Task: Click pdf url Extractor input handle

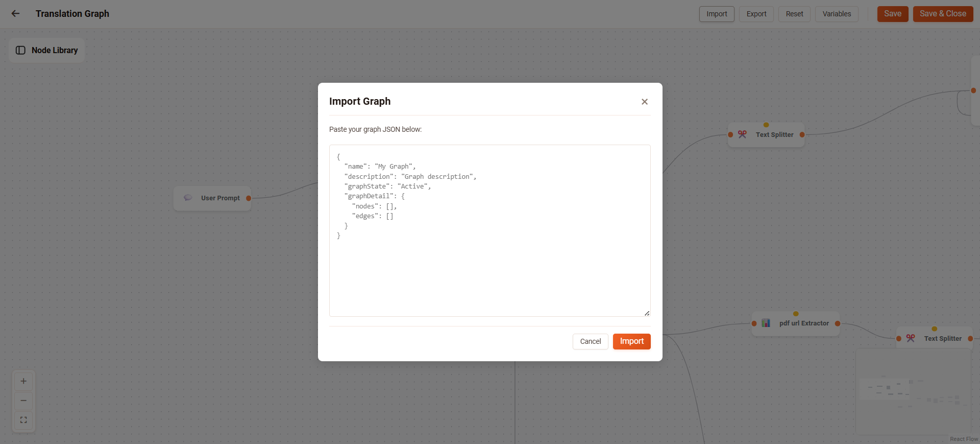Action: pos(754,323)
